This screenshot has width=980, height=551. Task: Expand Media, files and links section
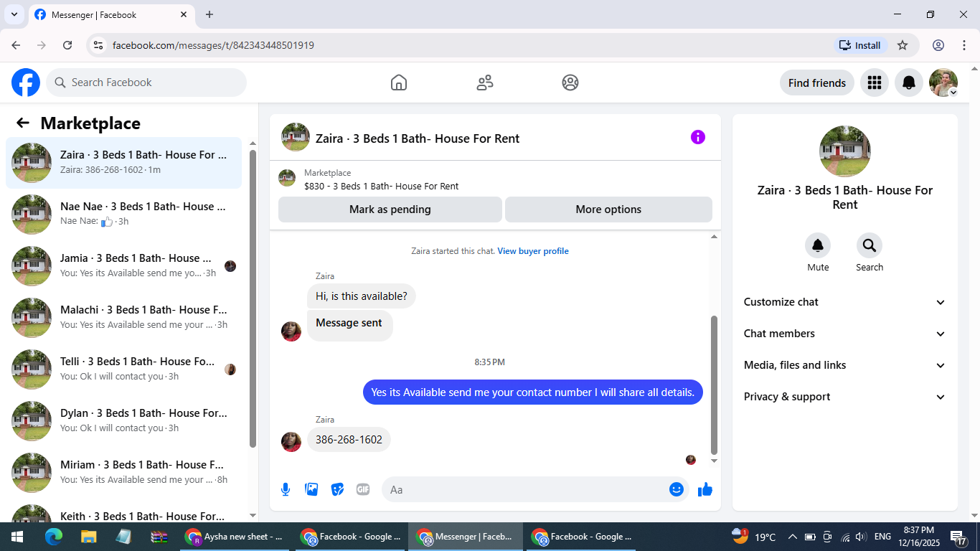point(845,365)
